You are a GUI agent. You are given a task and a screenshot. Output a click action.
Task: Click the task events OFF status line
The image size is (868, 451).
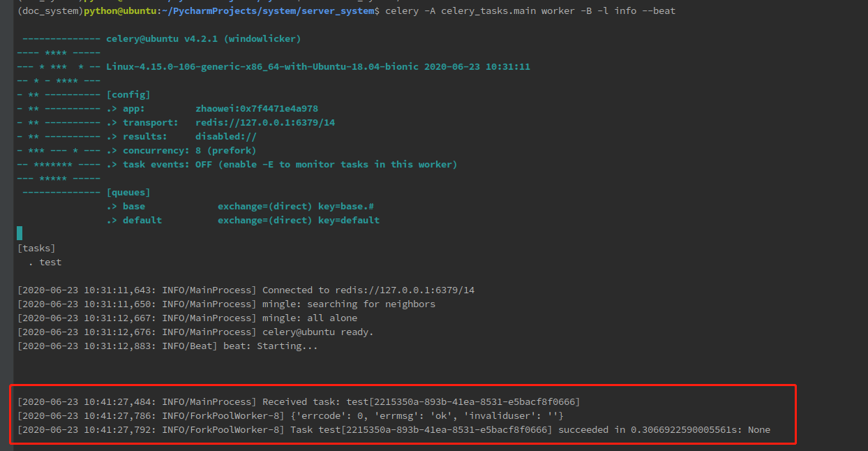[x=279, y=164]
